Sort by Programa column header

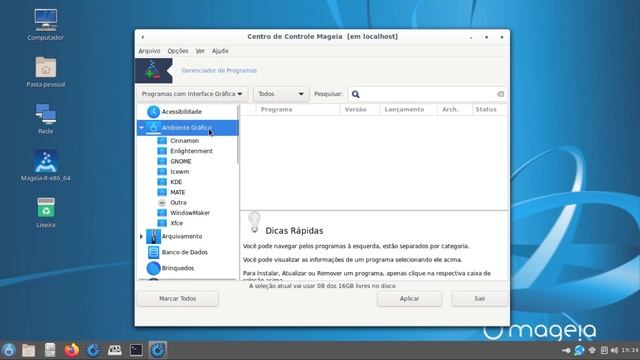(298, 109)
